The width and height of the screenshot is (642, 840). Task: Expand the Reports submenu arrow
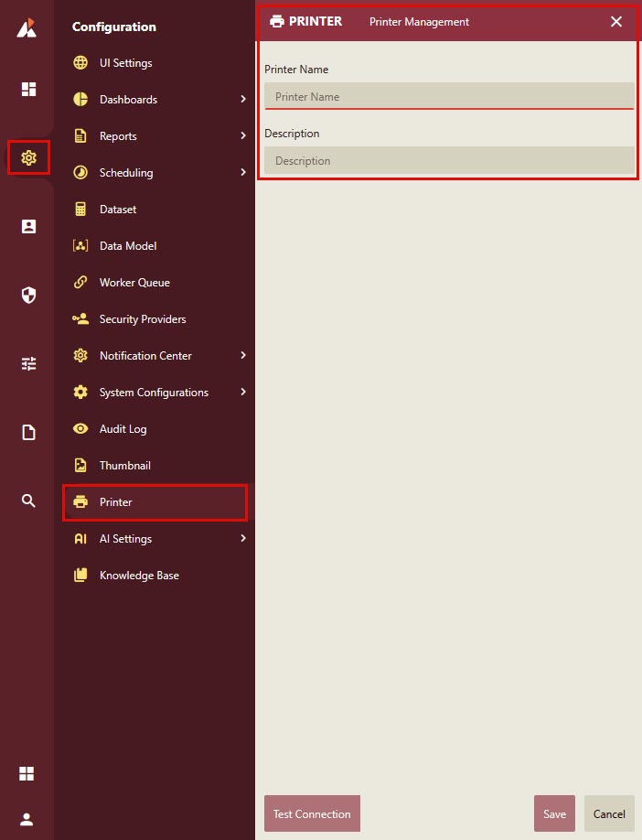[242, 135]
